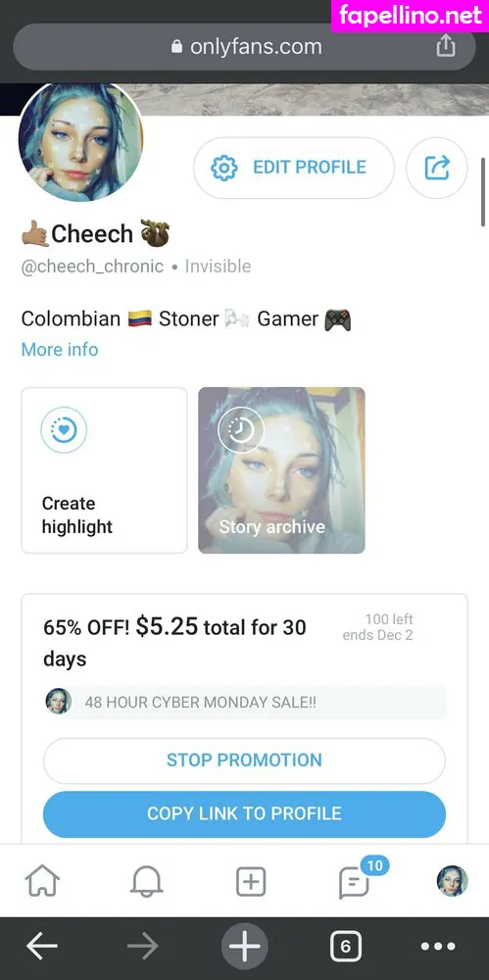This screenshot has height=980, width=489.
Task: Expand More info under bio
Action: [60, 349]
